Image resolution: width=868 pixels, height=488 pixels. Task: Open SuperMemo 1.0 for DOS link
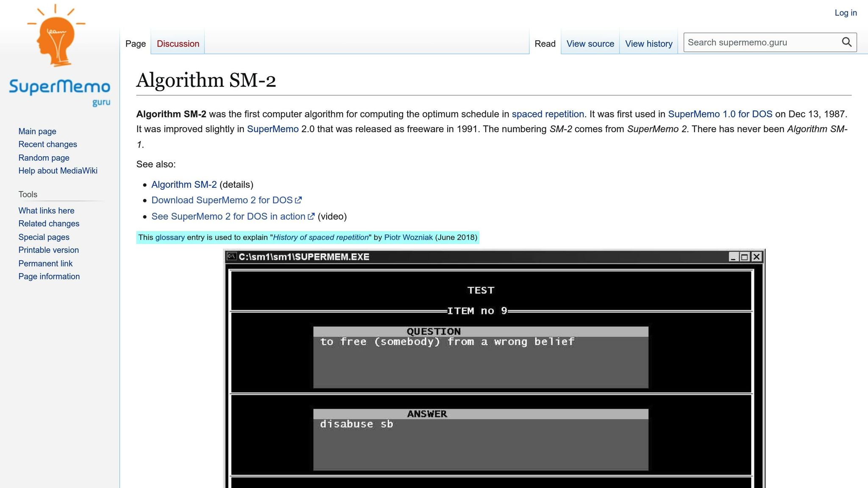point(720,114)
